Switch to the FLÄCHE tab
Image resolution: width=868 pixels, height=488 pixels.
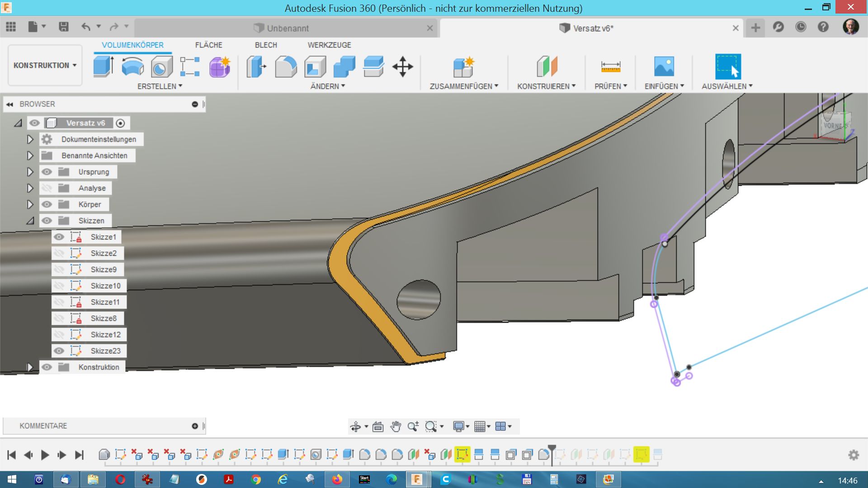208,45
